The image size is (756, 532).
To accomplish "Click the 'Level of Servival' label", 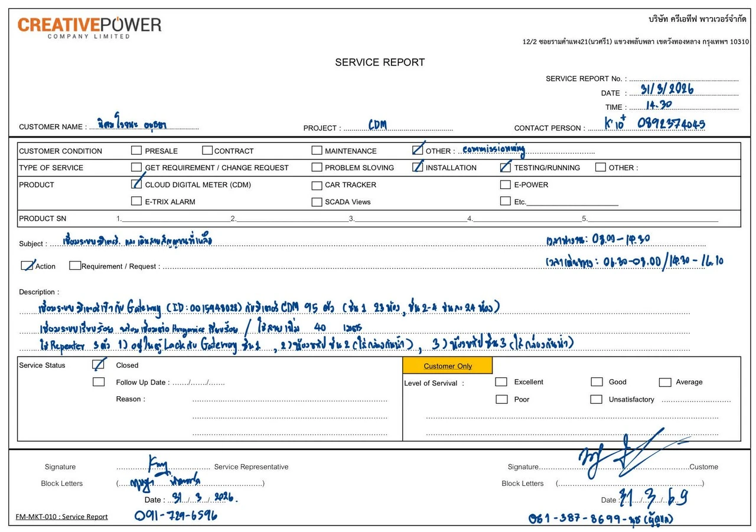I will tap(434, 383).
